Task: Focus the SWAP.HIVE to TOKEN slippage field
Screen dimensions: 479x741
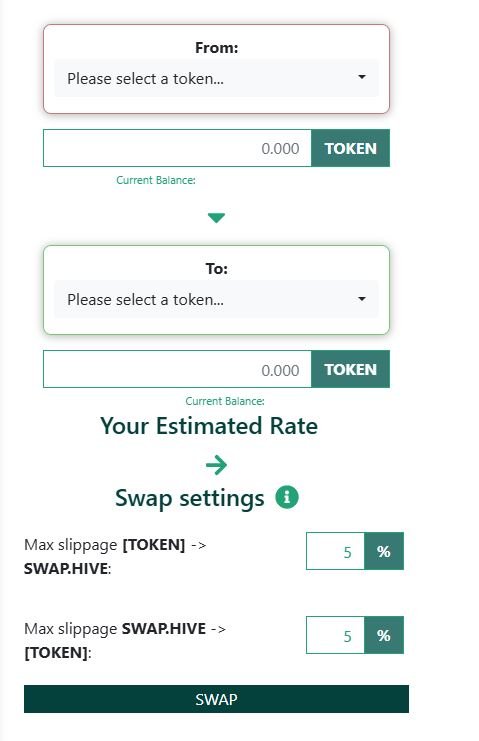Action: click(335, 635)
